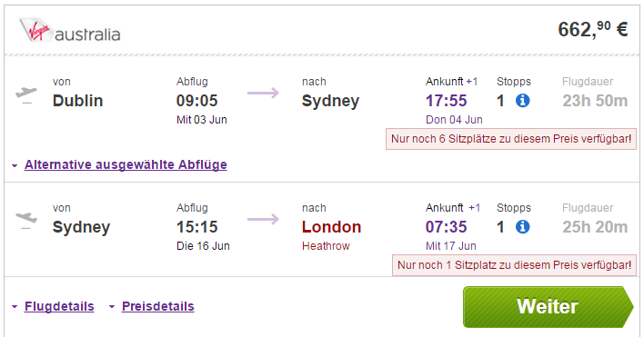Open stop info icon for Dublin–Sydney flight
The image size is (644, 337).
522,101
